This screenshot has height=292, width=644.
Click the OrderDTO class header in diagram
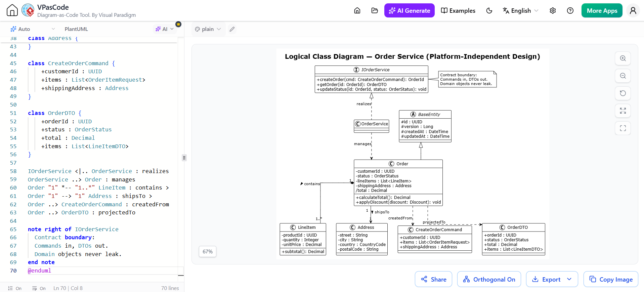(x=513, y=227)
